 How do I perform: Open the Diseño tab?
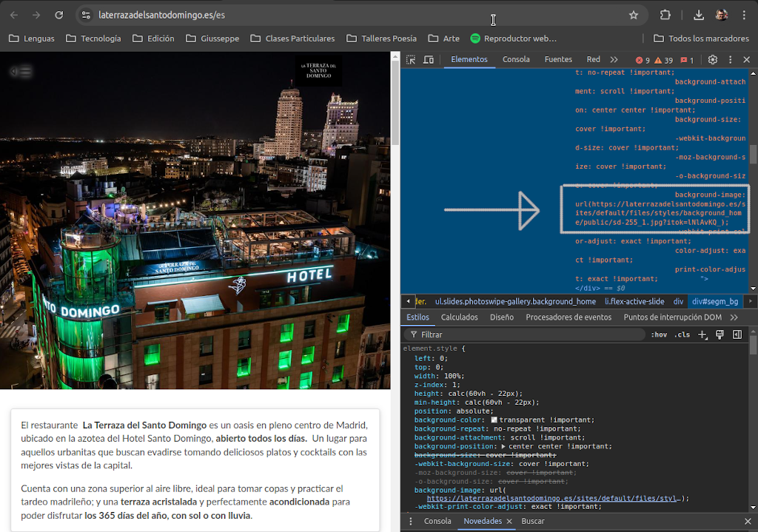(502, 317)
